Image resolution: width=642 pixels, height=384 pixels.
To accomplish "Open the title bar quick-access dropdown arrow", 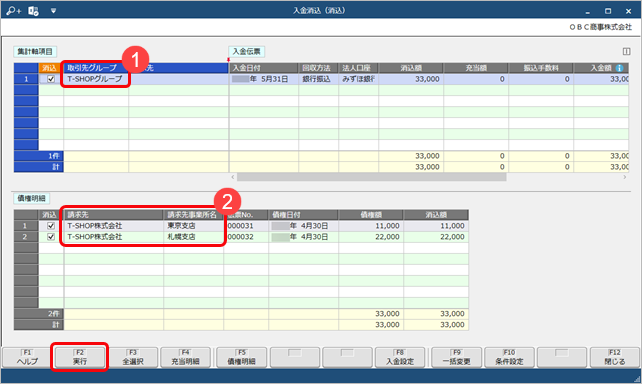I will pos(53,11).
